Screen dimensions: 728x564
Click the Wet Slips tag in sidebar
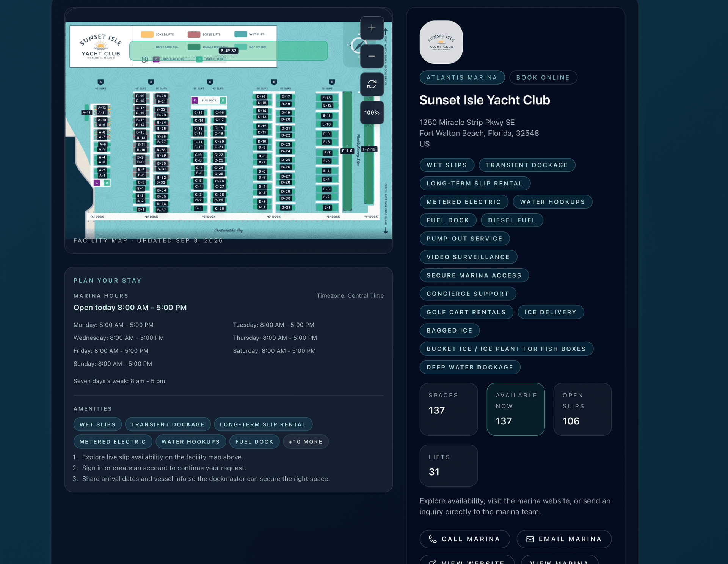click(447, 165)
